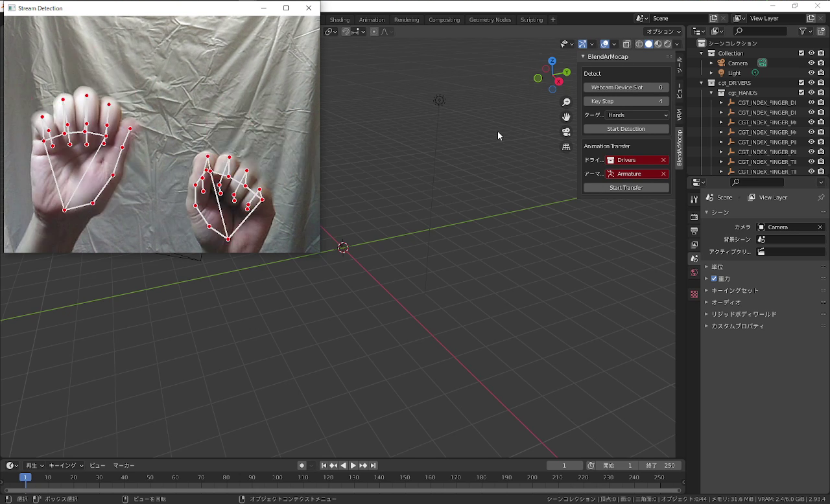Clear the Armature field

663,174
